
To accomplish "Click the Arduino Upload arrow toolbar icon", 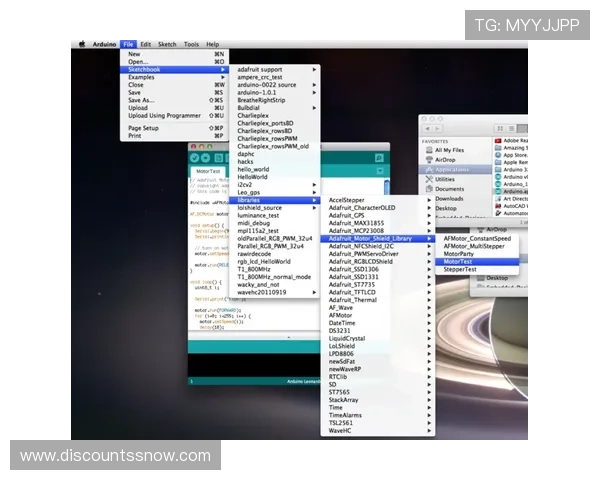I will [206, 158].
